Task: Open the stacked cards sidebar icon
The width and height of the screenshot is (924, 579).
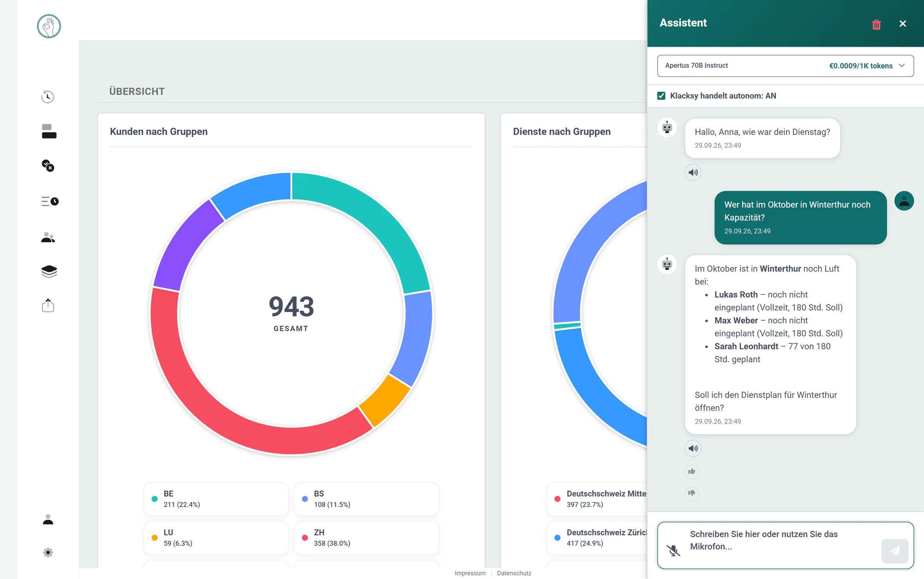Action: [x=49, y=131]
